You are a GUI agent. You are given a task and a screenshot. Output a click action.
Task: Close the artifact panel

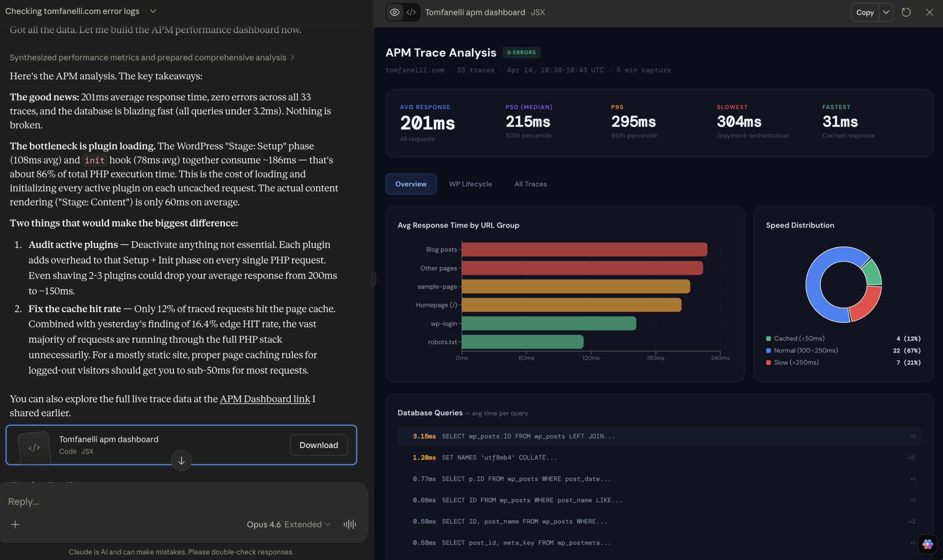(929, 12)
